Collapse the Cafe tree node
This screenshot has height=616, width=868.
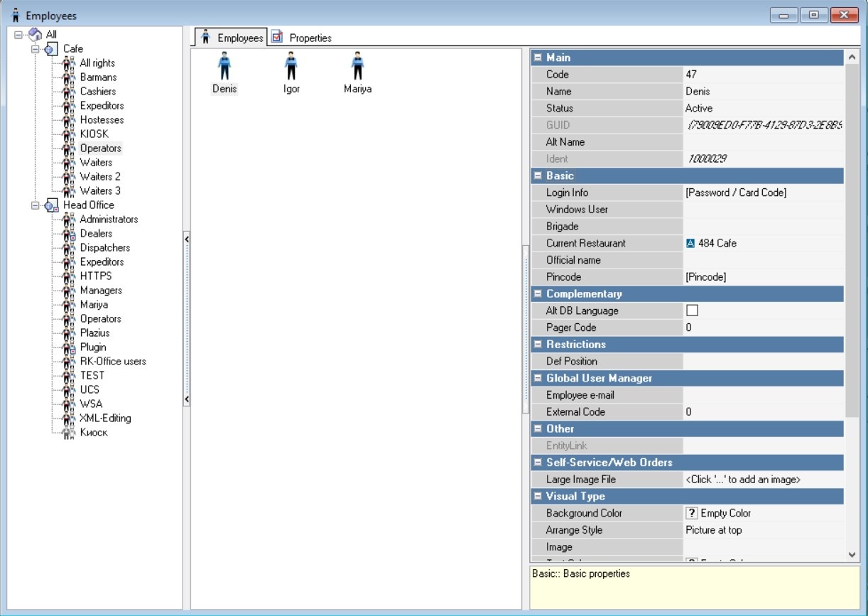pos(36,49)
